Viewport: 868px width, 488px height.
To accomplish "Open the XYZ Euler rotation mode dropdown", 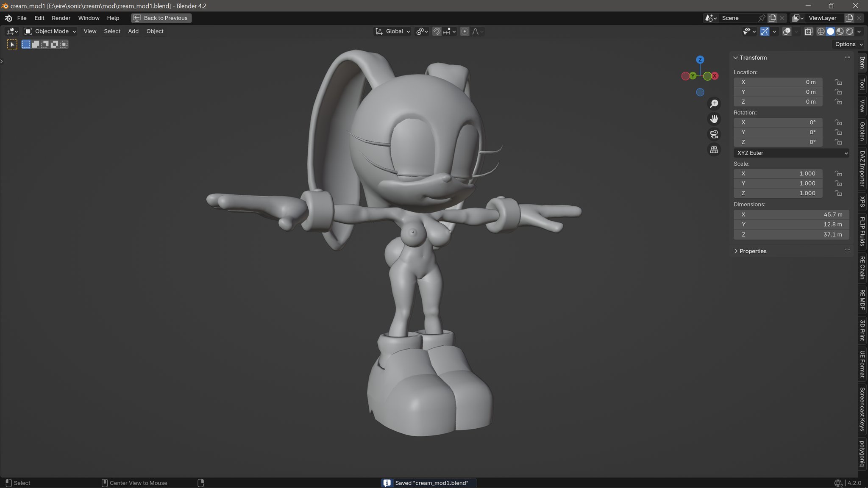I will point(791,153).
